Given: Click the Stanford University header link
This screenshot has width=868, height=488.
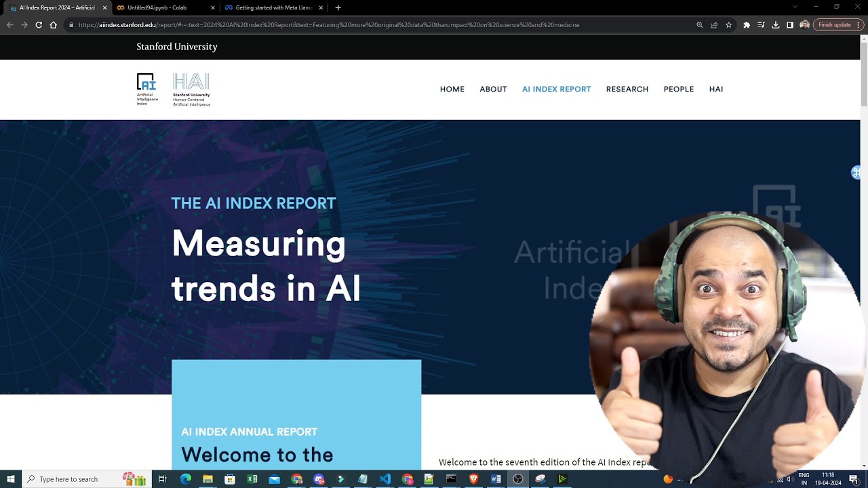Looking at the screenshot, I should pyautogui.click(x=177, y=47).
